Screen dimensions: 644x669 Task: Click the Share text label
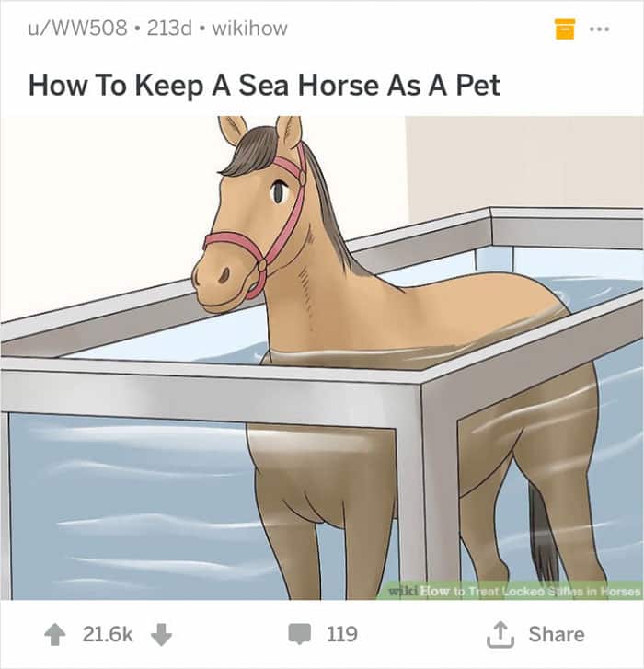(x=557, y=634)
